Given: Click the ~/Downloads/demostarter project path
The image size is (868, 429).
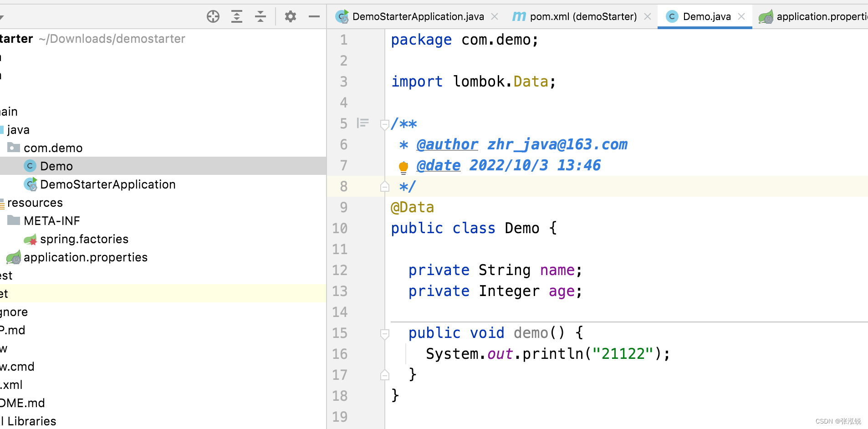Looking at the screenshot, I should (x=112, y=39).
